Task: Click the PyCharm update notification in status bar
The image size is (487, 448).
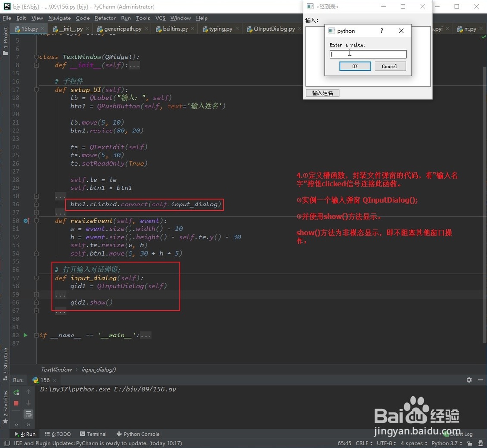Action: click(x=98, y=443)
